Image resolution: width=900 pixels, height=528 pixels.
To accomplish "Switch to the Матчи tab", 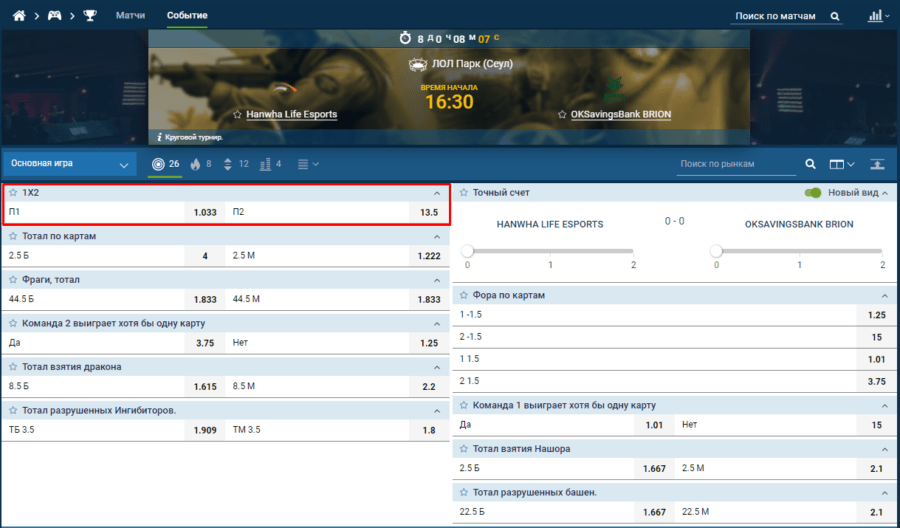I will [x=131, y=16].
